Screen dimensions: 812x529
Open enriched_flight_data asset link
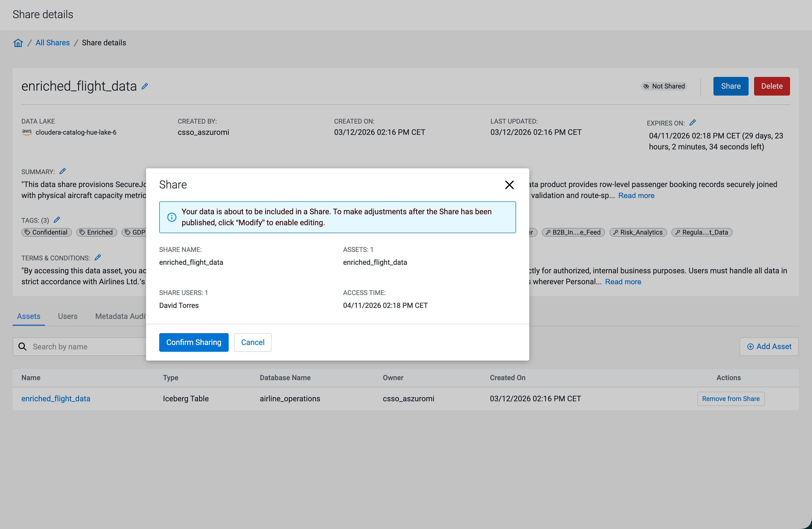(56, 399)
